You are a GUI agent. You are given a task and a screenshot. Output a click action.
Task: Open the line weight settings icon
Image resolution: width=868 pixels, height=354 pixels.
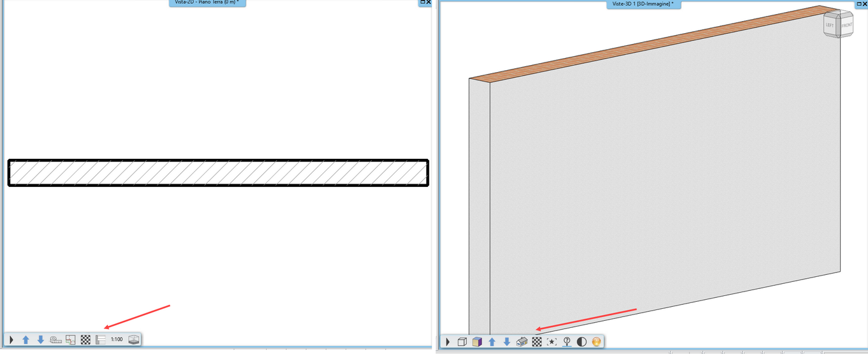100,340
